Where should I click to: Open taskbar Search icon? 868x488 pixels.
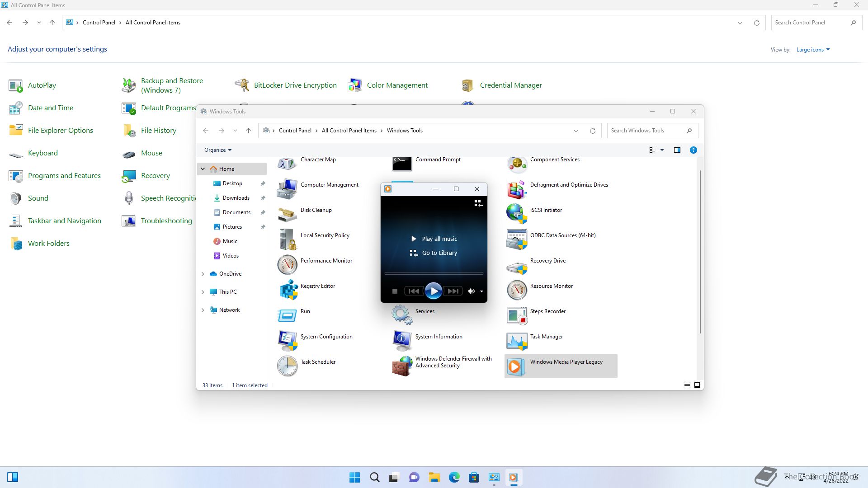click(375, 477)
